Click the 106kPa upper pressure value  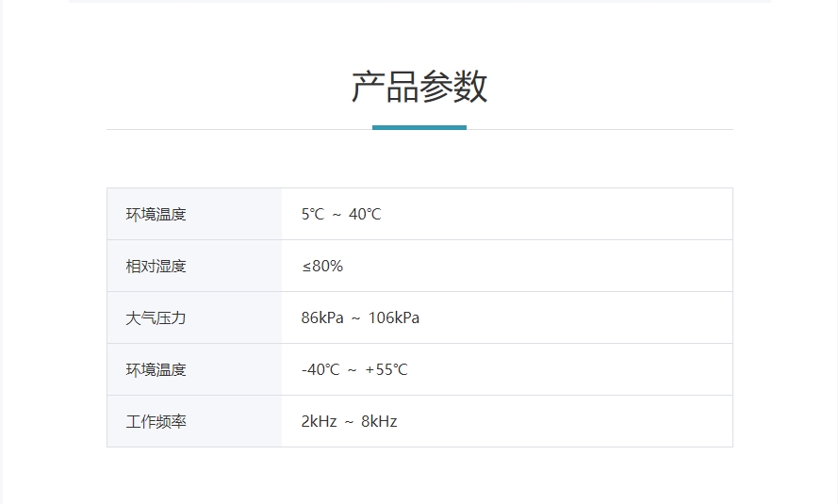pyautogui.click(x=394, y=317)
